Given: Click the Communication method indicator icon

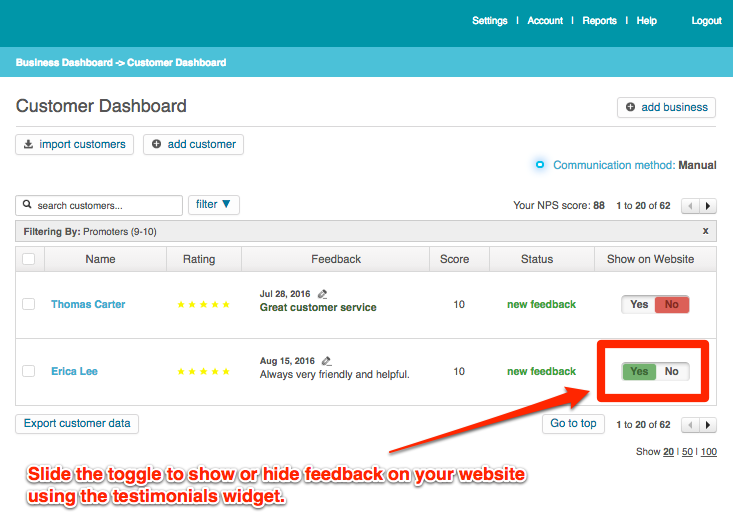Looking at the screenshot, I should [x=540, y=165].
